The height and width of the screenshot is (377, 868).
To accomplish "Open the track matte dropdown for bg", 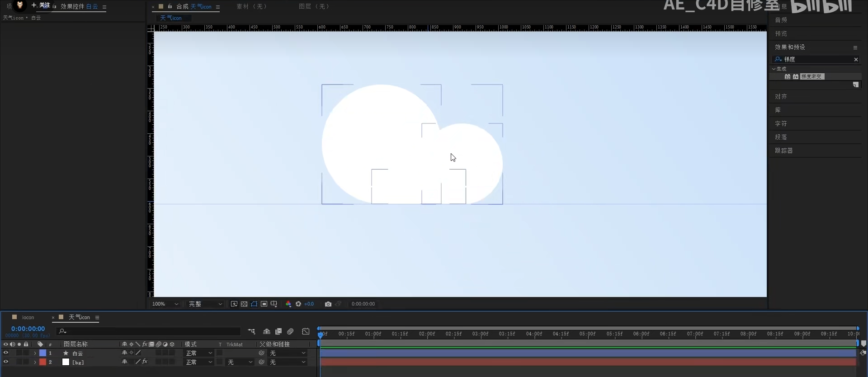I will pos(240,362).
